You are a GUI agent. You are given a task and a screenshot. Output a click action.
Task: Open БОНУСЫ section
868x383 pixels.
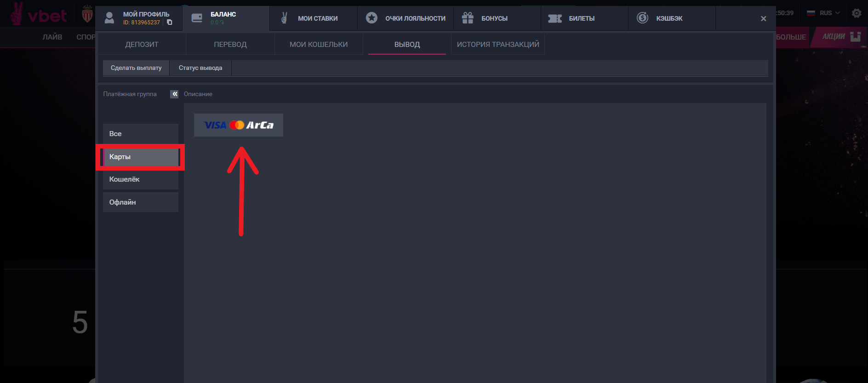(x=494, y=18)
